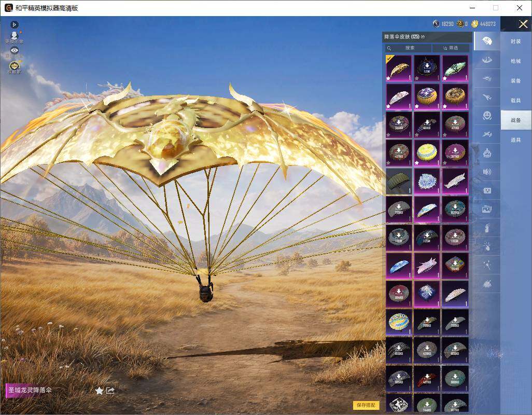Image resolution: width=532 pixels, height=415 pixels.
Task: Select the sound speaker category icon
Action: [x=487, y=172]
